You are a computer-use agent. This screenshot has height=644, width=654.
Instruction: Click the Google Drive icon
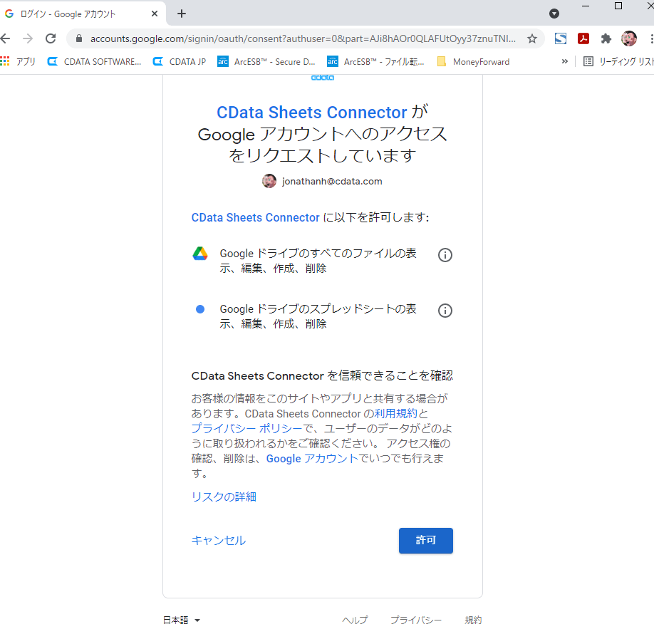pyautogui.click(x=200, y=253)
